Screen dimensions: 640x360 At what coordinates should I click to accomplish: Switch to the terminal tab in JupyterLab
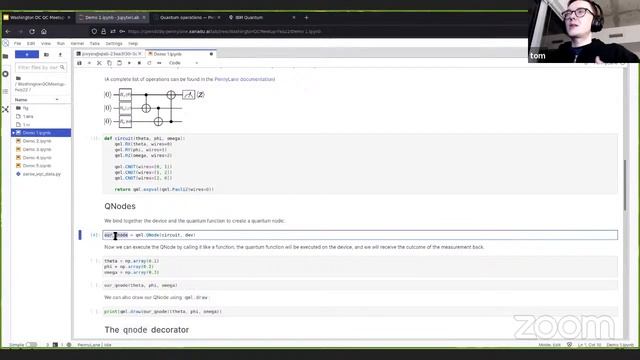109,54
